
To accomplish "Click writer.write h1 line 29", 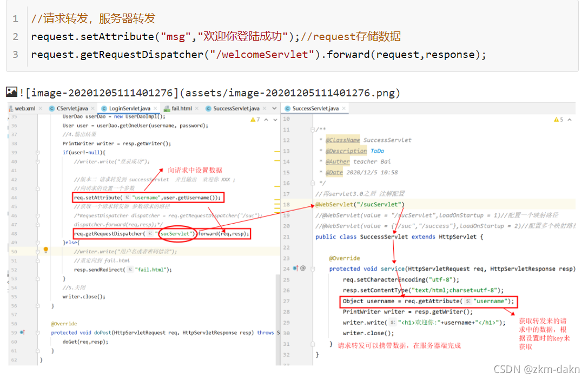I will pyautogui.click(x=424, y=323).
